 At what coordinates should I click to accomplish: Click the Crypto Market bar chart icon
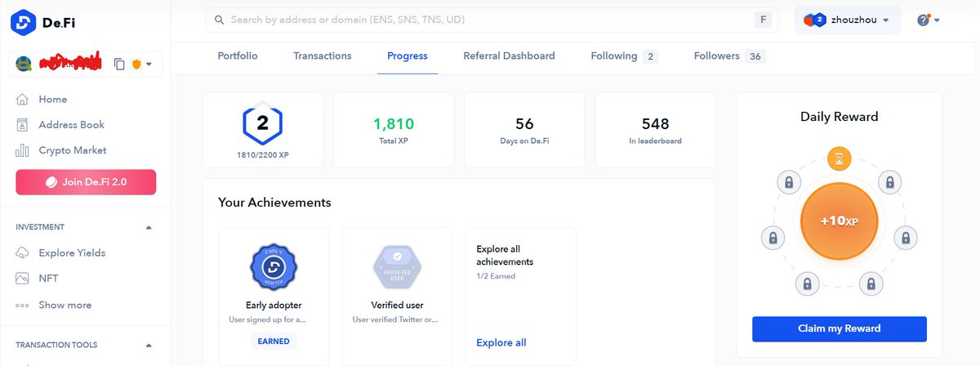tap(23, 150)
